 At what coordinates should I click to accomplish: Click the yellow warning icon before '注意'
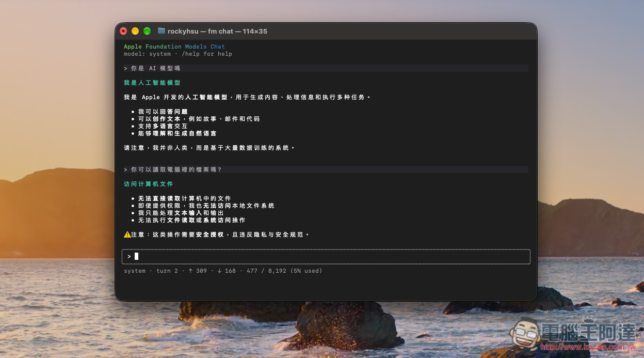[x=127, y=235]
